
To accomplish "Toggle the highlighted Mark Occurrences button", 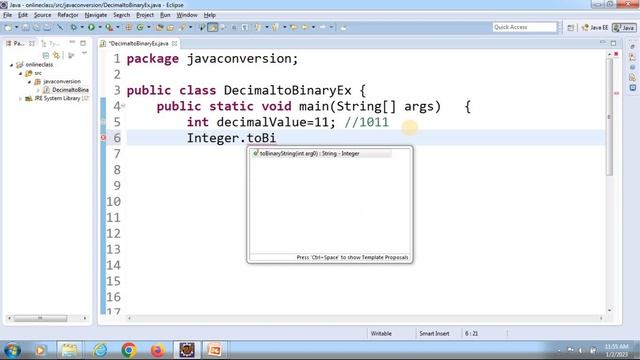I will [213, 27].
